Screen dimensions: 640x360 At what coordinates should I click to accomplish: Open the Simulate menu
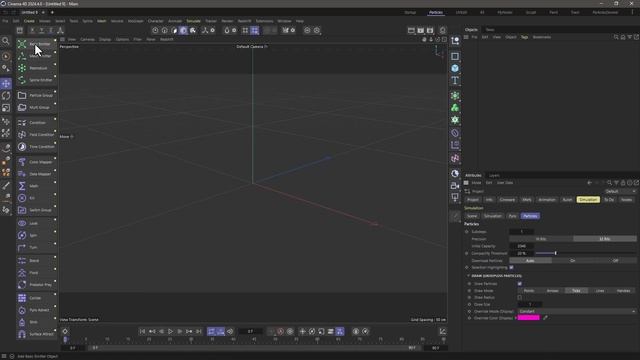pos(193,21)
